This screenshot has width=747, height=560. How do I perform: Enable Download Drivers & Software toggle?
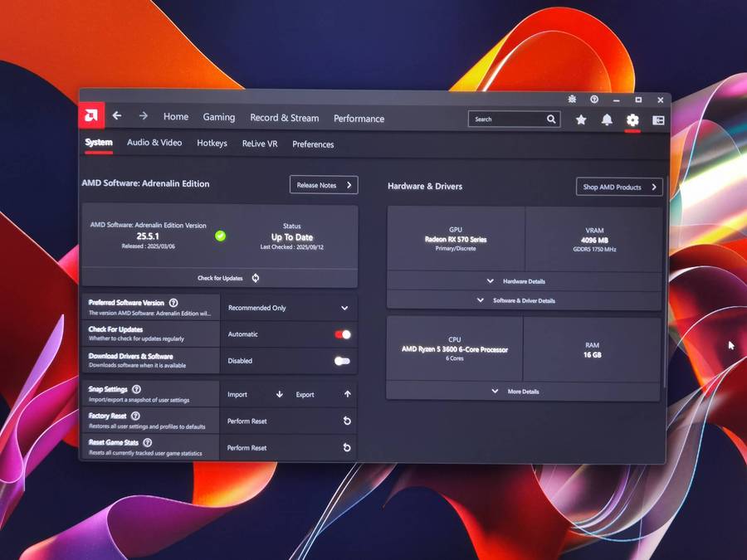pos(341,361)
